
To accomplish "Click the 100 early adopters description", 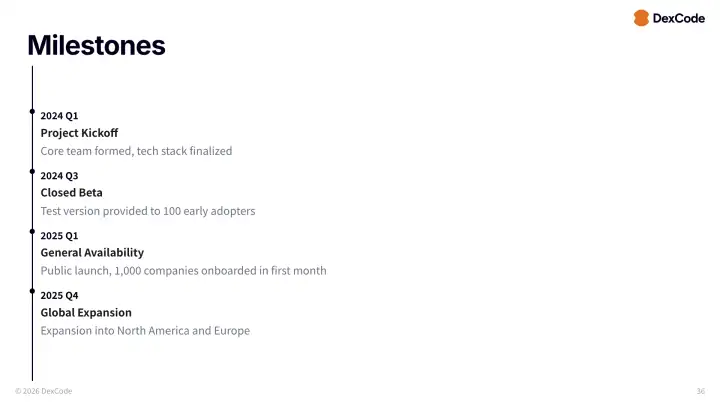I will coord(148,211).
